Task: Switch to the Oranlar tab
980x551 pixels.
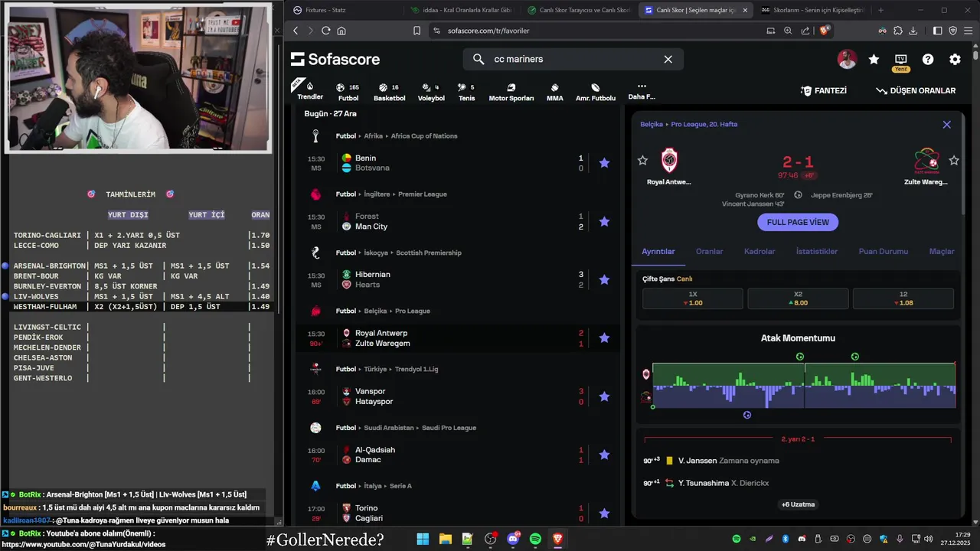Action: click(709, 252)
